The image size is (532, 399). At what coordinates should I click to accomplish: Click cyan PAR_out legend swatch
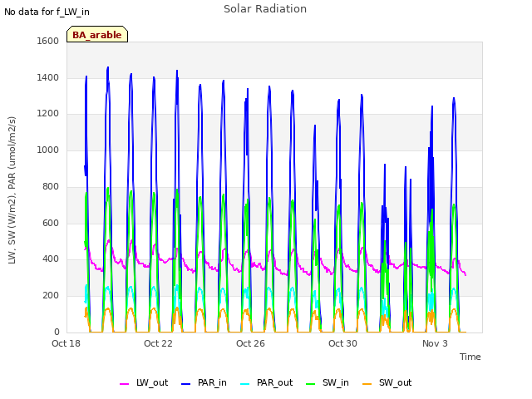point(245,384)
